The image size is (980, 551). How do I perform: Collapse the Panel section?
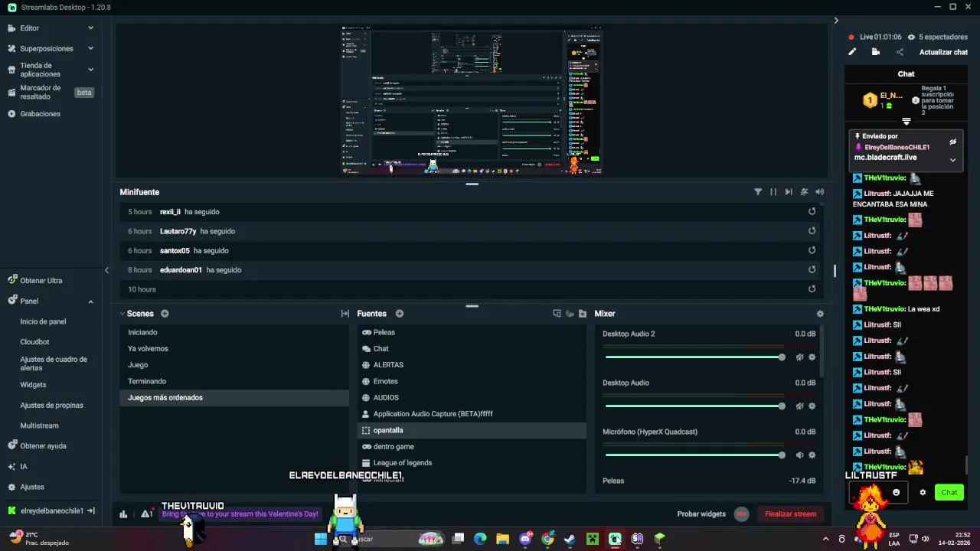click(90, 302)
